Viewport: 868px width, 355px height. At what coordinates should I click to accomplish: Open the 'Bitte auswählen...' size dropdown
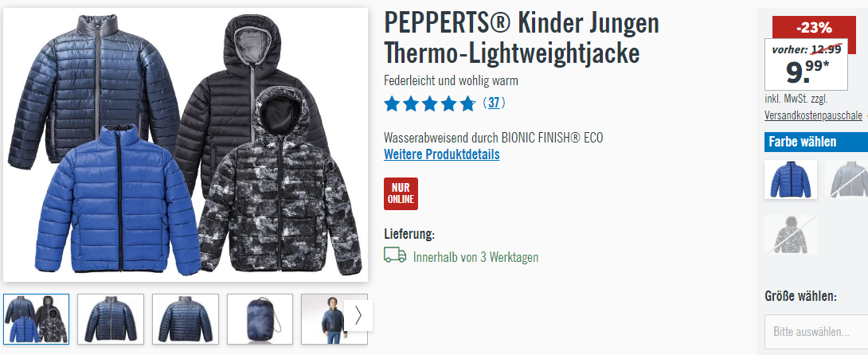click(816, 332)
